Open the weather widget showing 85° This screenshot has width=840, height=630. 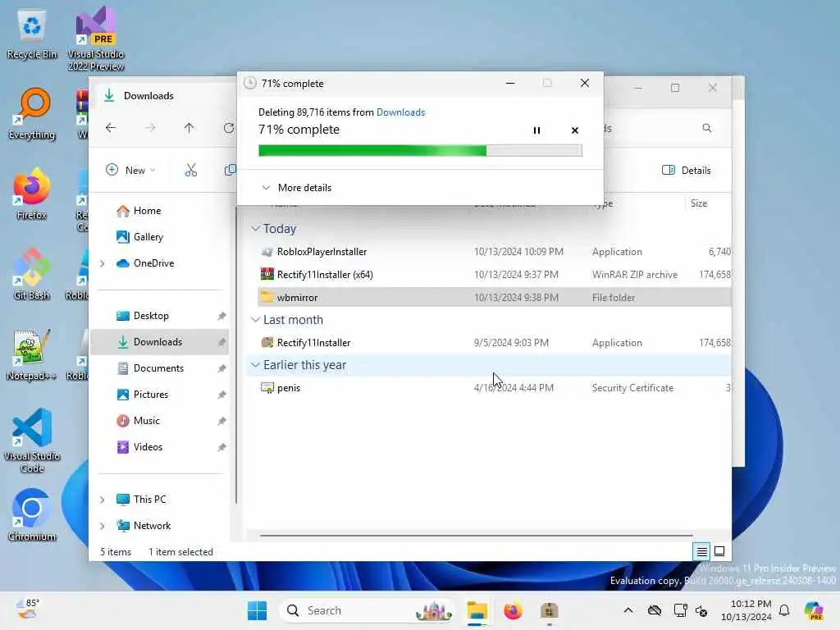tap(27, 609)
